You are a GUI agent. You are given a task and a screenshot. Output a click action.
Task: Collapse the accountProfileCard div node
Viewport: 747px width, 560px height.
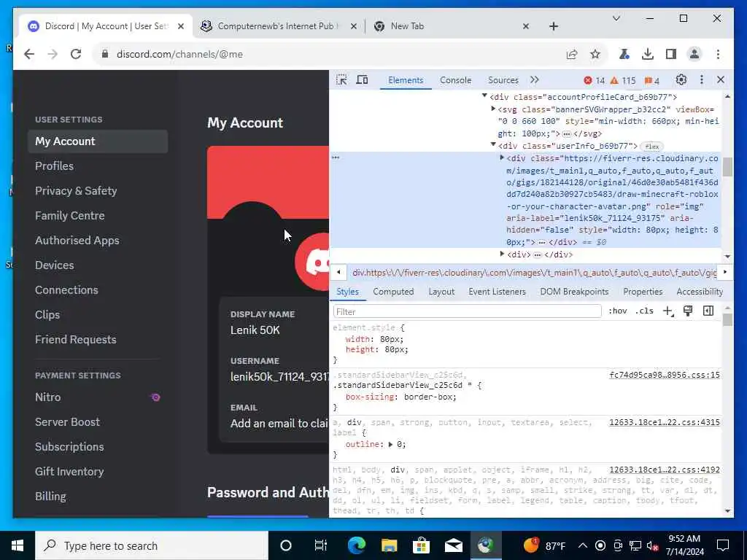(484, 96)
